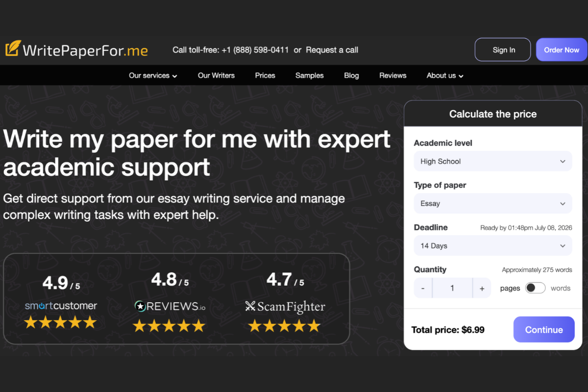Open the Type of paper dropdown

[493, 203]
